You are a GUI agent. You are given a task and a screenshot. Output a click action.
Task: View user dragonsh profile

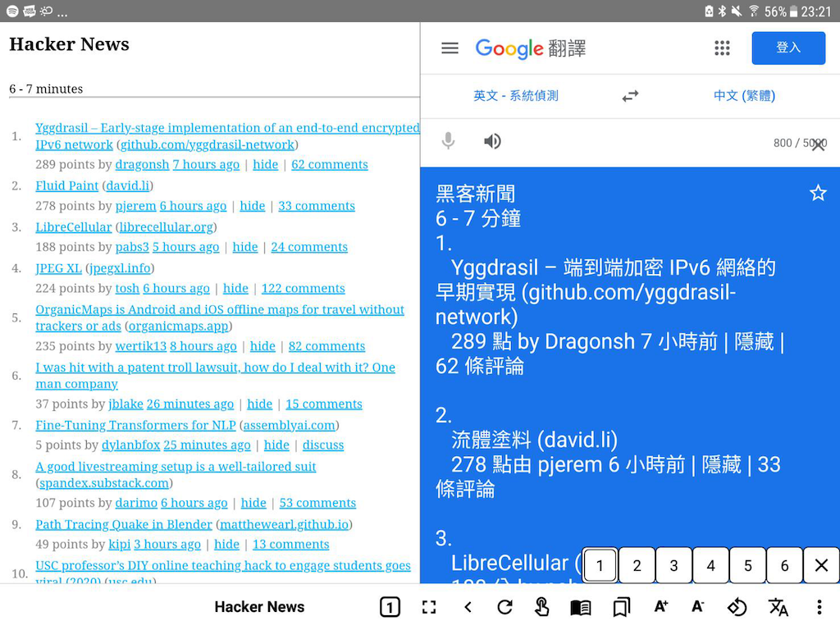click(142, 164)
